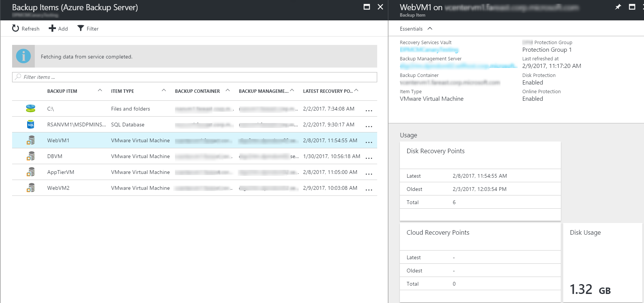Screen dimensions: 644x303
Task: Click the Disk Recovery Points Total row
Action: pyautogui.click(x=480, y=202)
